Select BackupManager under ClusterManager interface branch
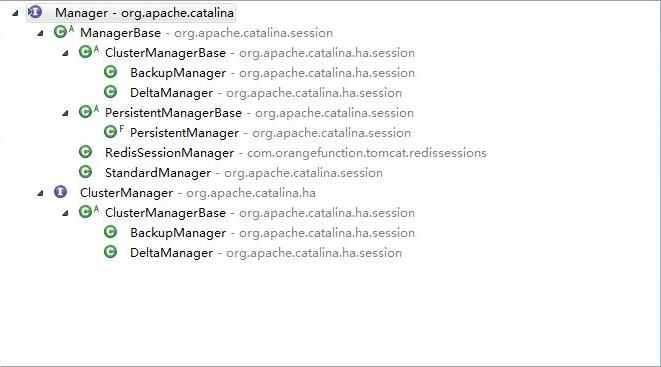This screenshot has height=367, width=661. (x=178, y=233)
